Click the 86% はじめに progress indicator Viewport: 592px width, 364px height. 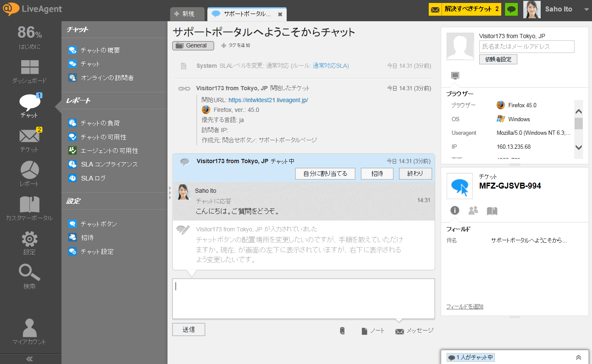click(29, 37)
